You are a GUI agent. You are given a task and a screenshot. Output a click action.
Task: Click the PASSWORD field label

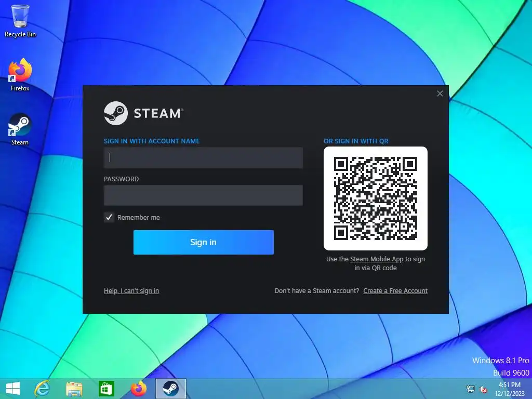pyautogui.click(x=121, y=179)
